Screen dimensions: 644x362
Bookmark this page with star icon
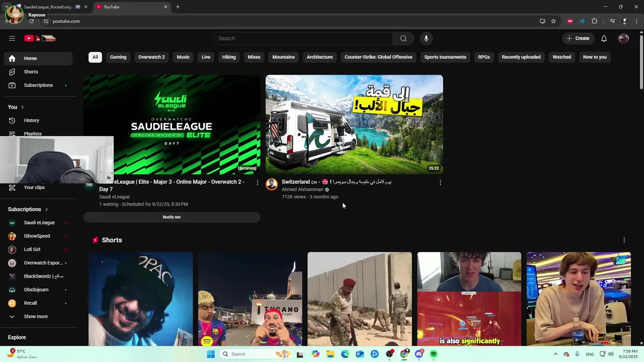coord(553,21)
